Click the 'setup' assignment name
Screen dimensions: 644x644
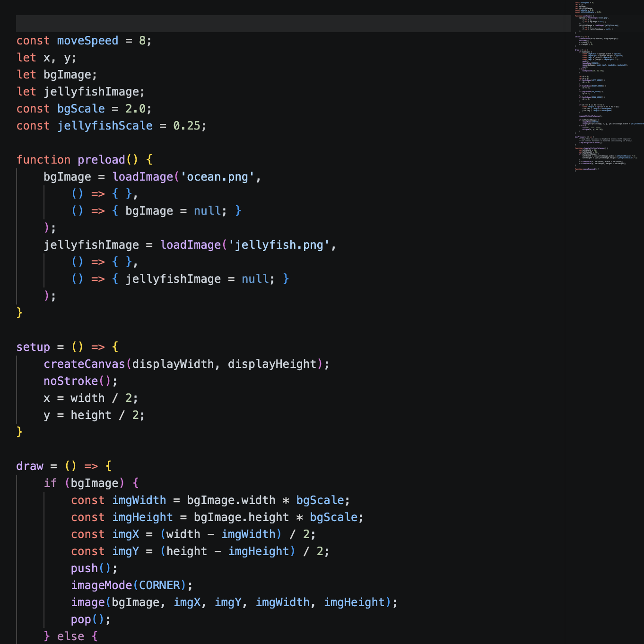click(x=33, y=347)
